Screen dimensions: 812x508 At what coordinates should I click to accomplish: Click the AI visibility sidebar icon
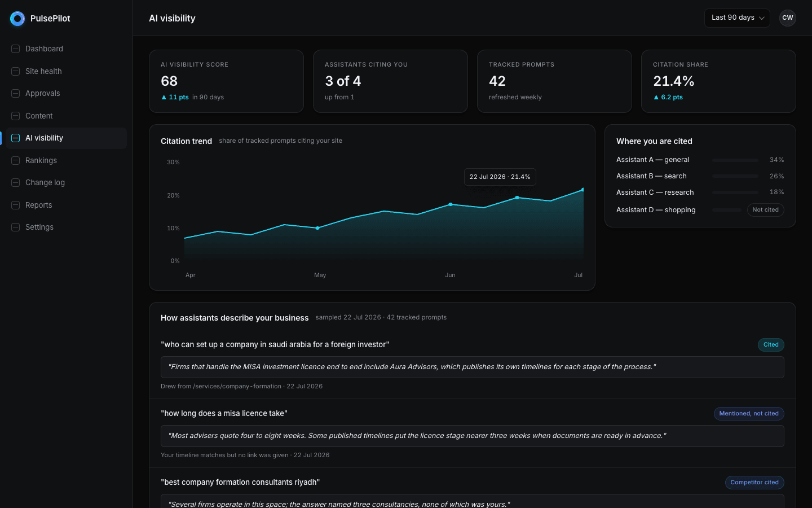pyautogui.click(x=16, y=138)
